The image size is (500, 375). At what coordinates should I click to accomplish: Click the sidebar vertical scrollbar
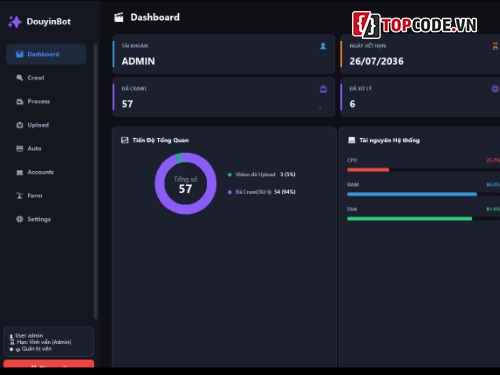96,182
